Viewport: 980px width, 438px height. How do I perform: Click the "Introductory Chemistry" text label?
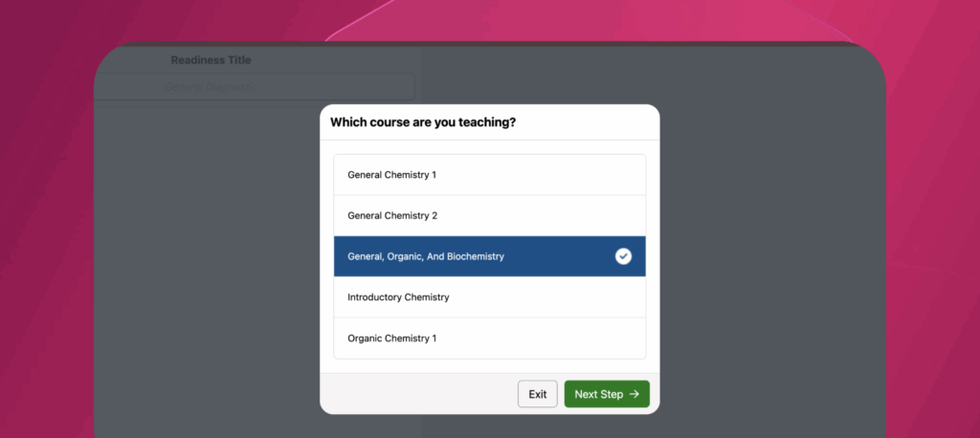(398, 297)
